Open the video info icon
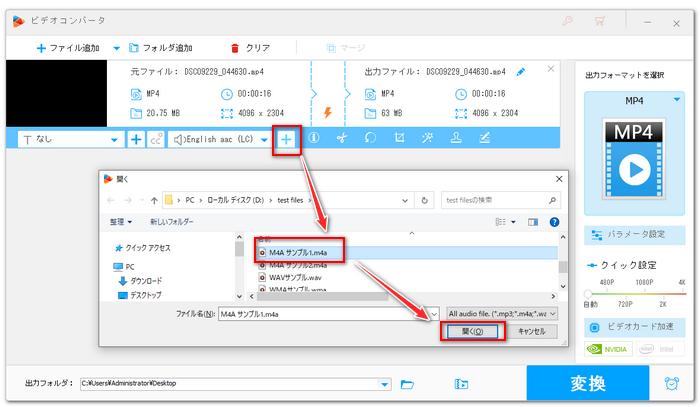Image resolution: width=700 pixels, height=407 pixels. (x=314, y=138)
